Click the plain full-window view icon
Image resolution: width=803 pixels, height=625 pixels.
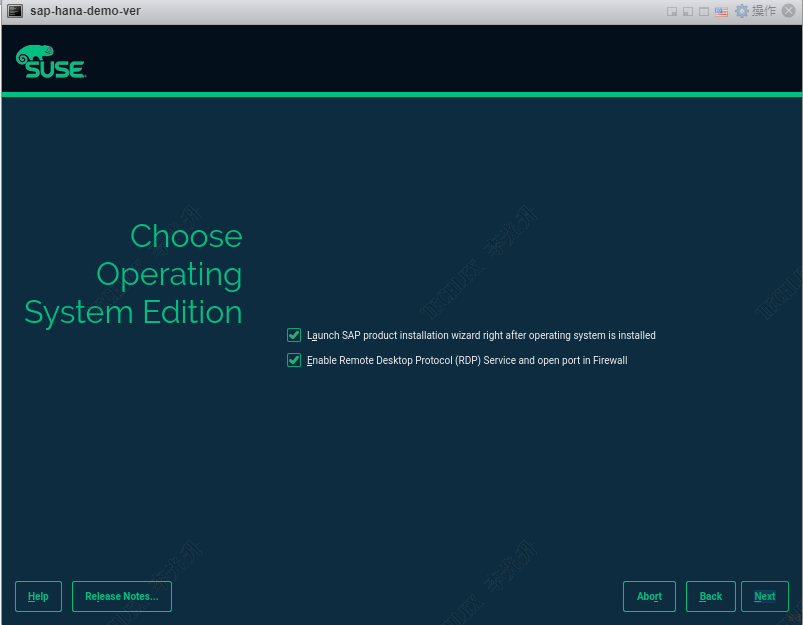pos(704,11)
